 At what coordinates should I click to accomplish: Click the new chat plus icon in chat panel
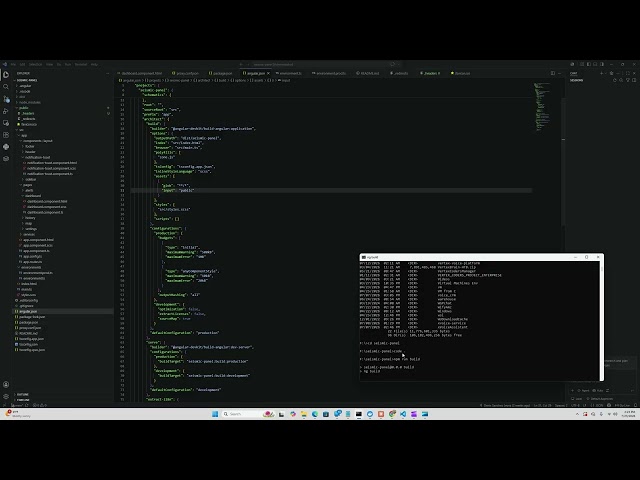tap(601, 73)
